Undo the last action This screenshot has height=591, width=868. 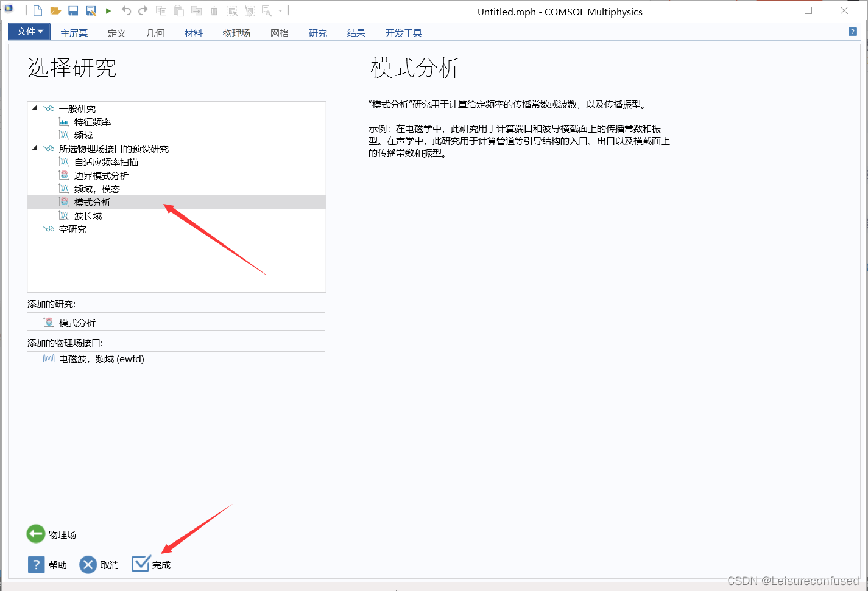tap(126, 10)
